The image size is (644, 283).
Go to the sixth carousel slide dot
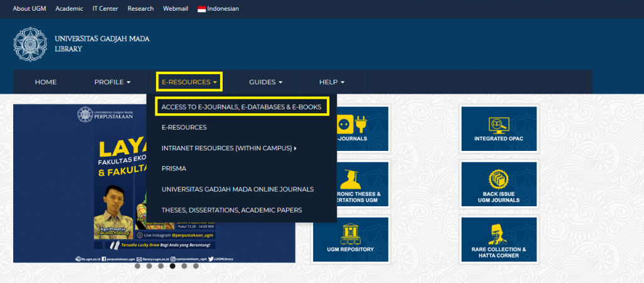point(196,266)
